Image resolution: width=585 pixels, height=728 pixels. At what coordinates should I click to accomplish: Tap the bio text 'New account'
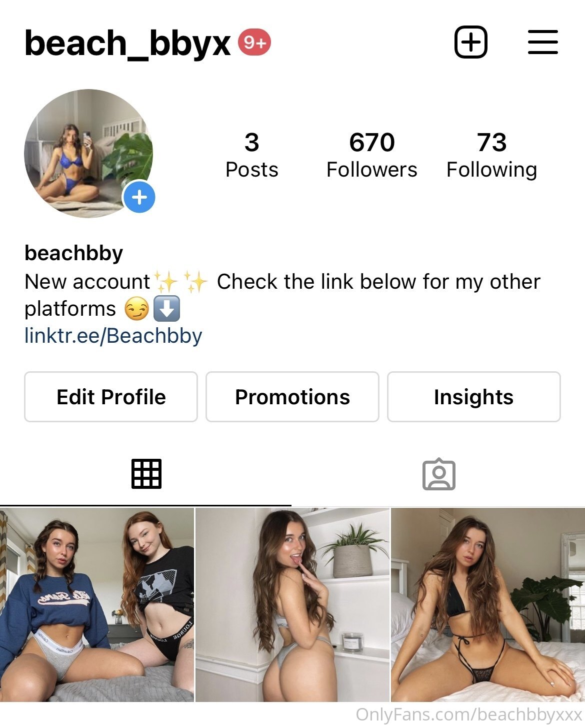87,282
